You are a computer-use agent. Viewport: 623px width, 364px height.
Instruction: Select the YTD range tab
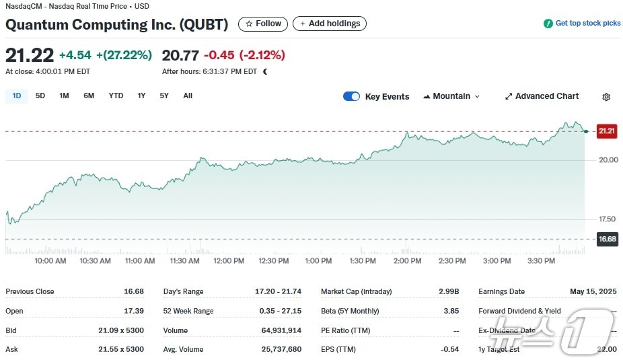coord(116,96)
